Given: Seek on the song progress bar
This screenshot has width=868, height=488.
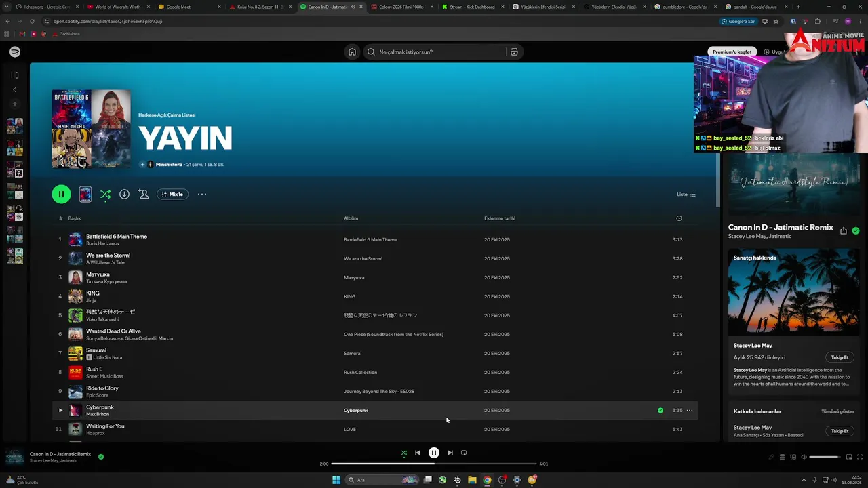Looking at the screenshot, I should coord(434,464).
